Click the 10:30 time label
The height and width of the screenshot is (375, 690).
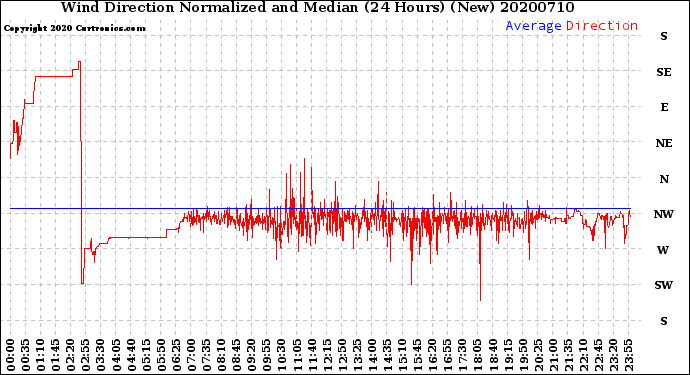click(x=282, y=355)
